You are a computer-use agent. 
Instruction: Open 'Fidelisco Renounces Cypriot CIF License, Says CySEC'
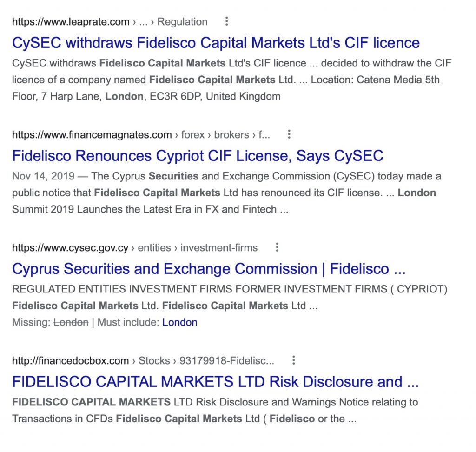pyautogui.click(x=198, y=156)
